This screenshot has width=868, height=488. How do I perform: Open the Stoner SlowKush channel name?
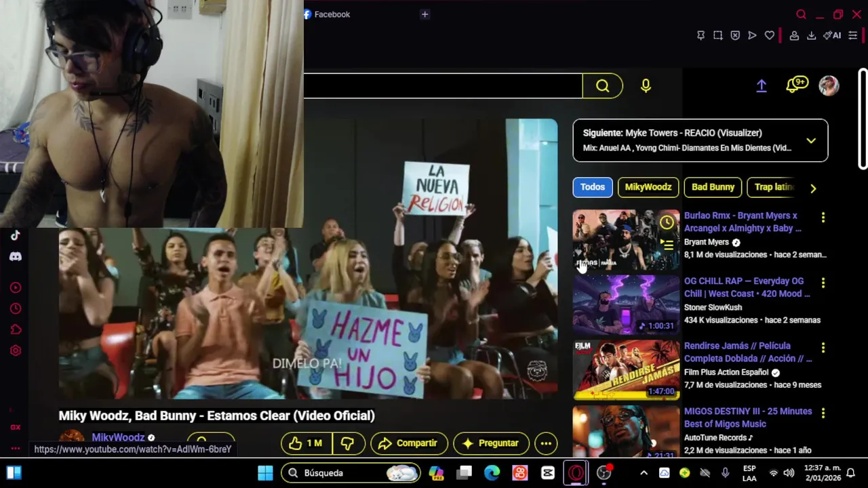coord(713,307)
